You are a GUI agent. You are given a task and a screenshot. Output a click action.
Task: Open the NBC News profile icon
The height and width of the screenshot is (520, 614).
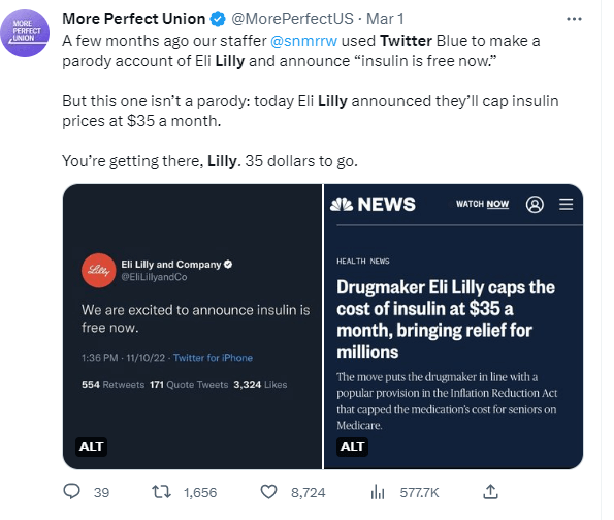point(534,204)
